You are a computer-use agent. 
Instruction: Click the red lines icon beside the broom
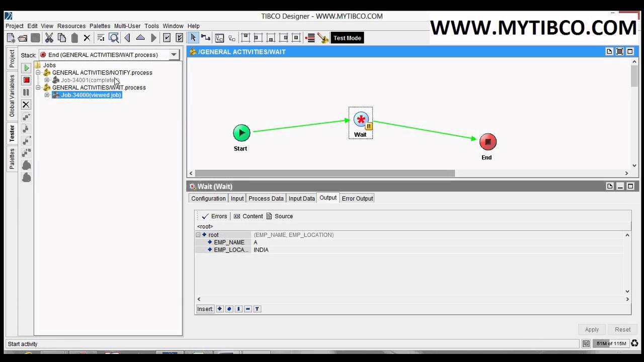(310, 38)
